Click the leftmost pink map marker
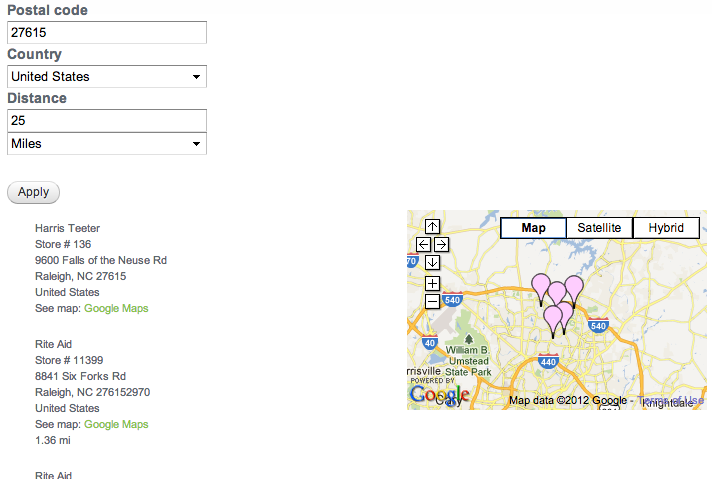712x479 pixels. pyautogui.click(x=540, y=286)
